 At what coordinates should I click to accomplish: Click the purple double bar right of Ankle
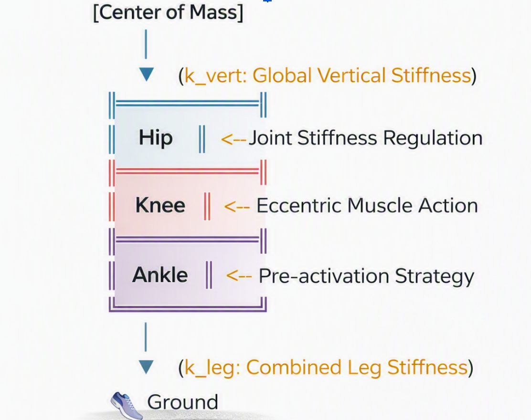[x=209, y=275]
